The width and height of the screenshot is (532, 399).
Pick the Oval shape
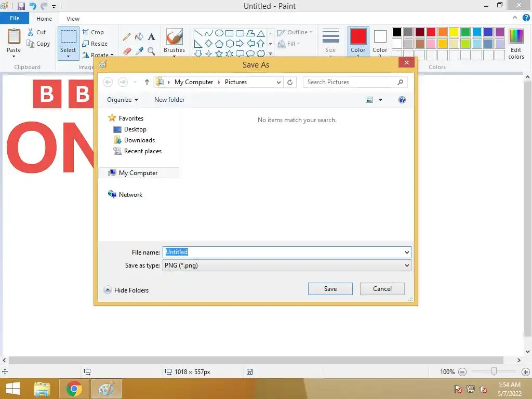219,33
